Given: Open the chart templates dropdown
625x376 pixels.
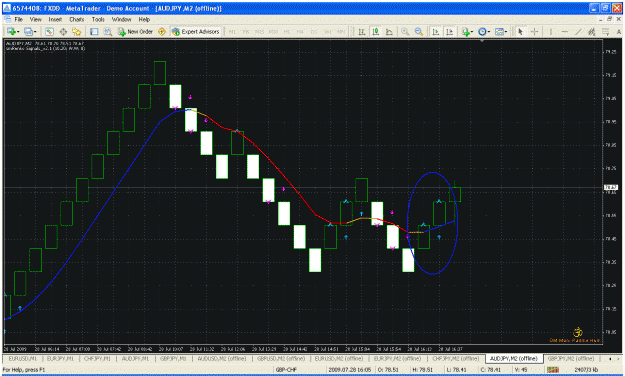Looking at the screenshot, I should click(x=501, y=31).
